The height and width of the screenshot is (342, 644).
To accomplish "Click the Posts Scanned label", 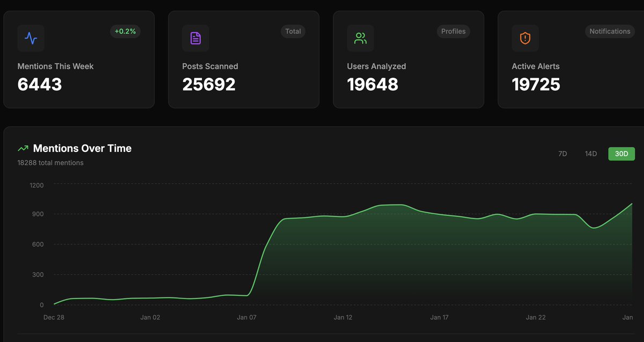I will (210, 66).
